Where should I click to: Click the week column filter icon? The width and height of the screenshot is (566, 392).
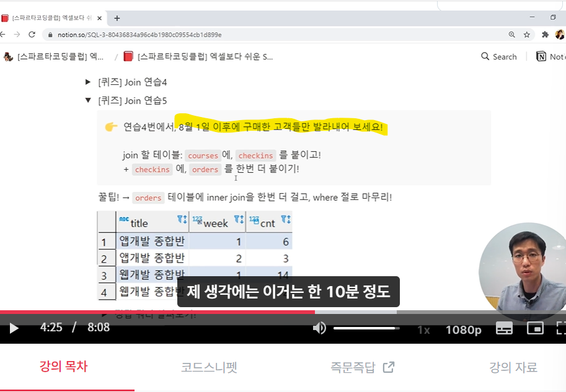[239, 219]
